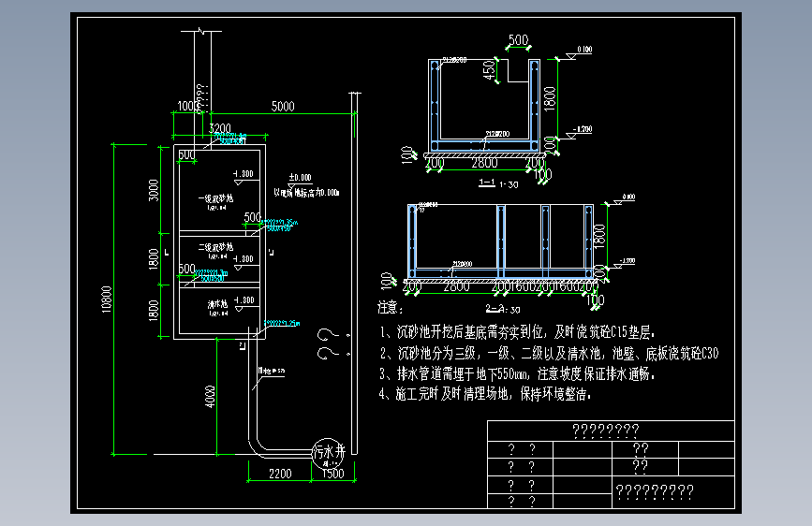This screenshot has width=812, height=526.
Task: Select note 3 about 排水管道 550mm
Action: pyautogui.click(x=517, y=373)
